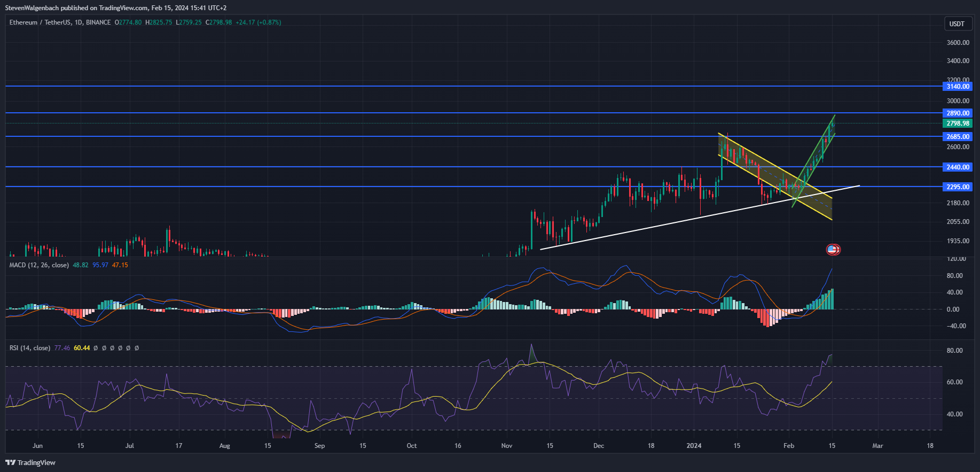Click the TradingView logo at bottom left
Screen dimensions: 980x472
[30, 462]
